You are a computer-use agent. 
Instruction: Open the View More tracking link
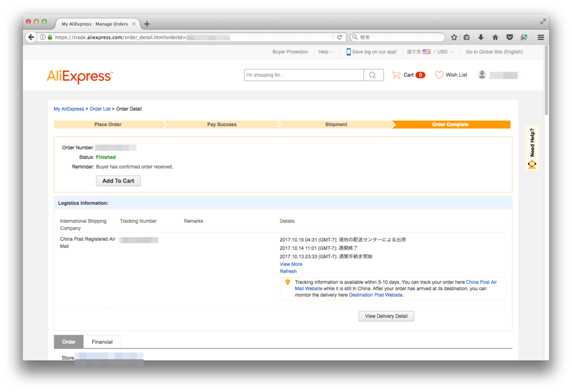click(x=290, y=264)
